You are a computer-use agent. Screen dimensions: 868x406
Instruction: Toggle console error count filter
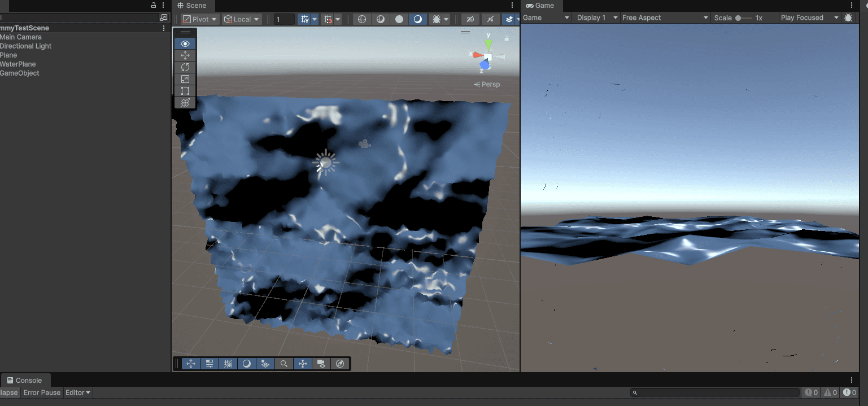[x=849, y=392]
